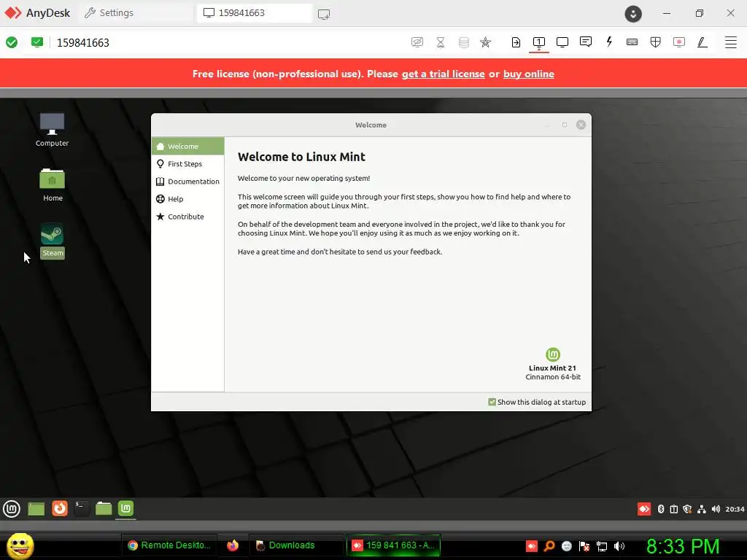Click the Firefox icon on host taskbar
Screen dimensions: 747x560
(233, 545)
